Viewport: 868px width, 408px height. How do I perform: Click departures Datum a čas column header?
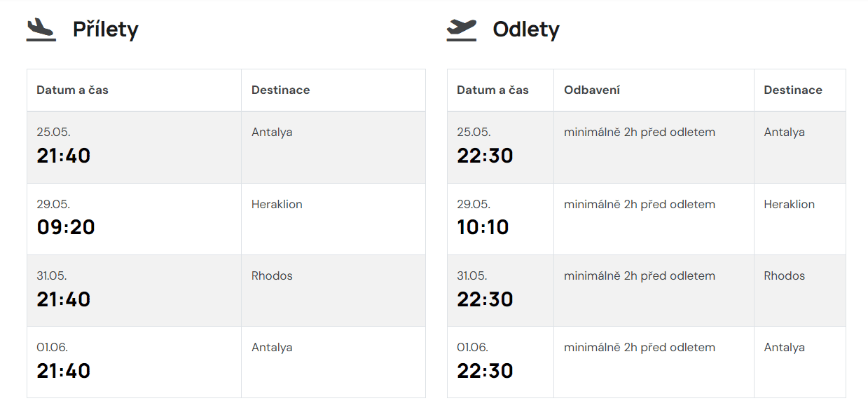(x=492, y=90)
